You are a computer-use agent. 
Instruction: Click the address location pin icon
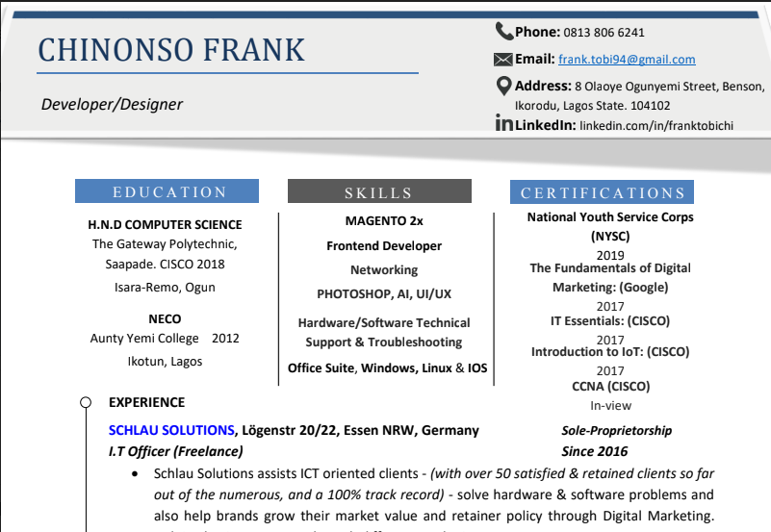[504, 86]
